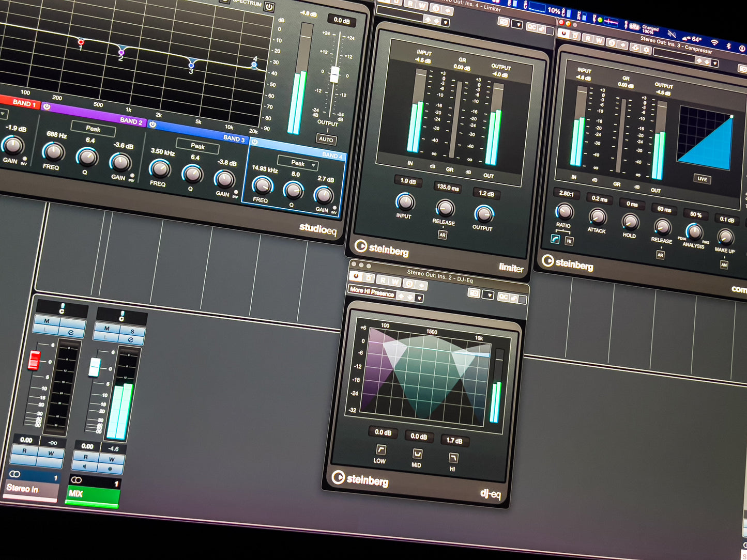Open the Band 3 Peak filter type dropdown
Viewport: 747px width, 560px height.
point(198,146)
